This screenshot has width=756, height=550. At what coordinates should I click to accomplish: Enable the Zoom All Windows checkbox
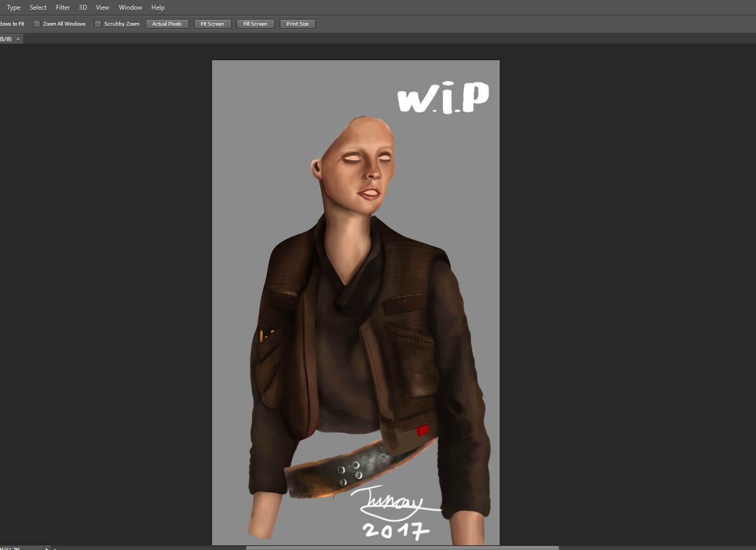37,24
